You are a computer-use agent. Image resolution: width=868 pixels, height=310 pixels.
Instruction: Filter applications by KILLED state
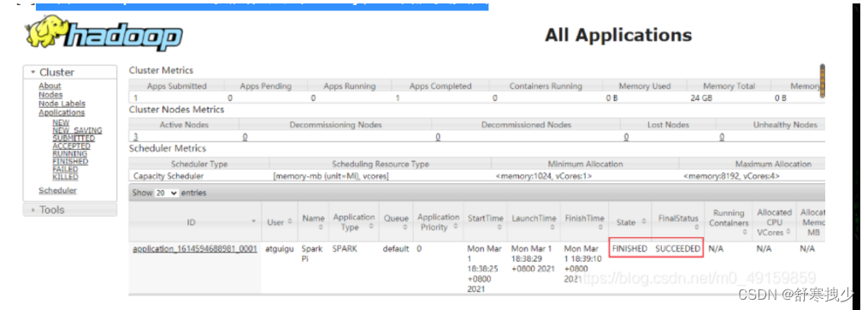(x=65, y=177)
